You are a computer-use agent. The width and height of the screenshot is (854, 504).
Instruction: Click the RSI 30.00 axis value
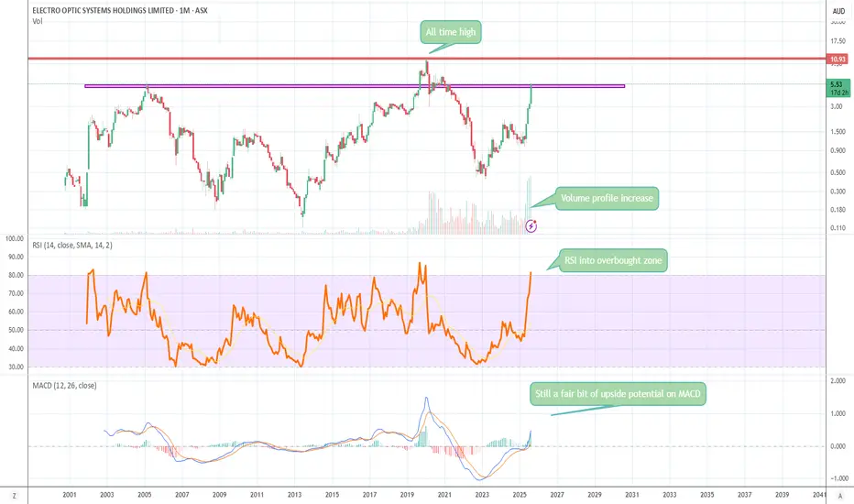pos(16,367)
